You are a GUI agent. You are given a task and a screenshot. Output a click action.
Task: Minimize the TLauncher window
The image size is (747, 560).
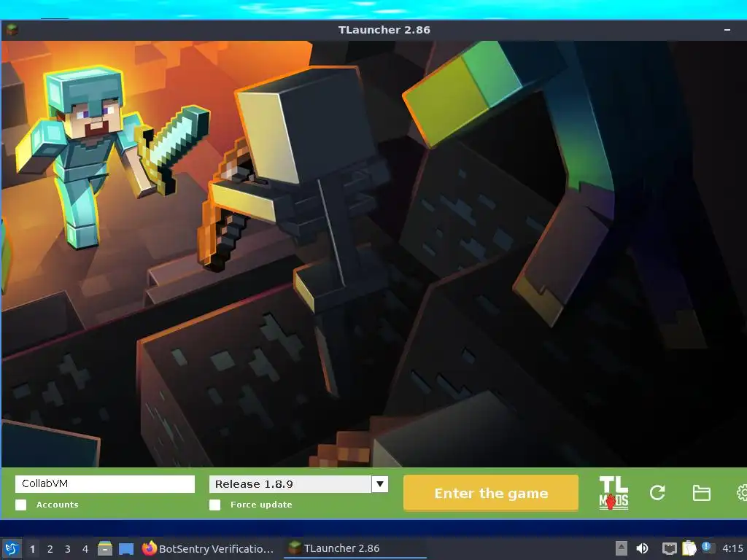[727, 30]
